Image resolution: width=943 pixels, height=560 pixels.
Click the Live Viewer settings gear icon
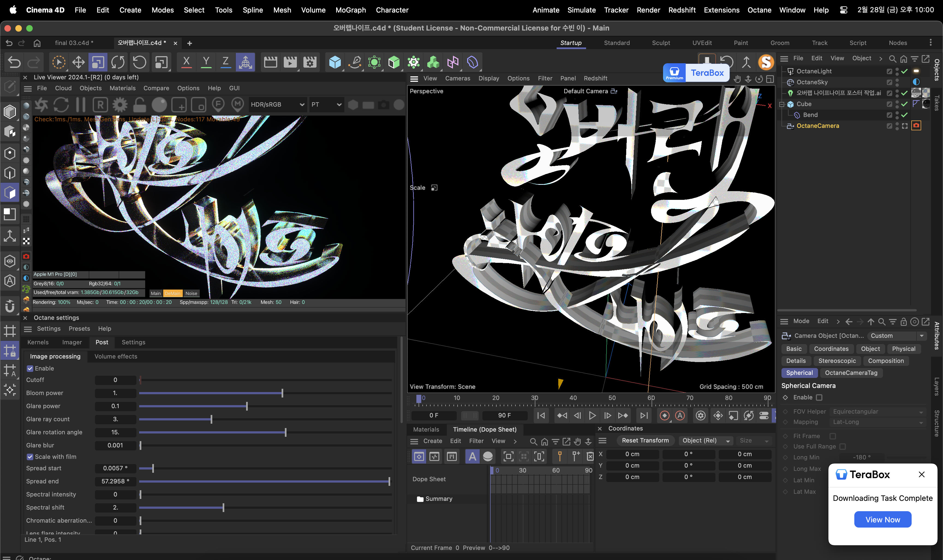[120, 104]
